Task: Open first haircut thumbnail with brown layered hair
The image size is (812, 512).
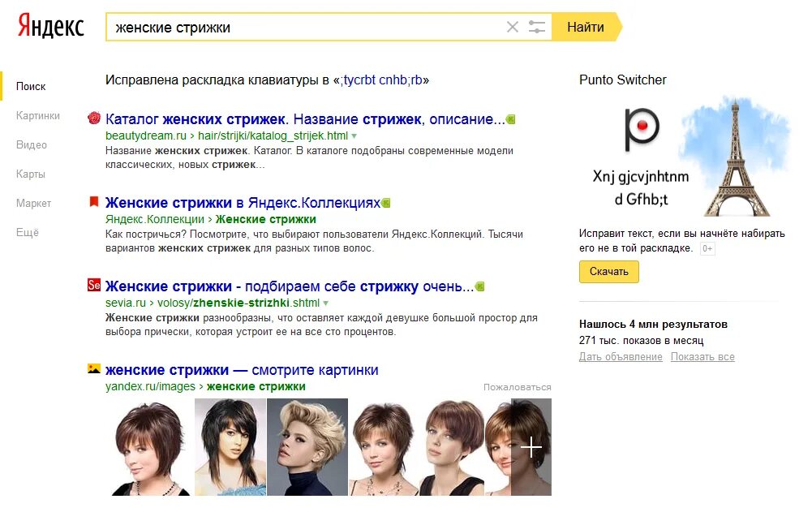Action: (x=150, y=447)
